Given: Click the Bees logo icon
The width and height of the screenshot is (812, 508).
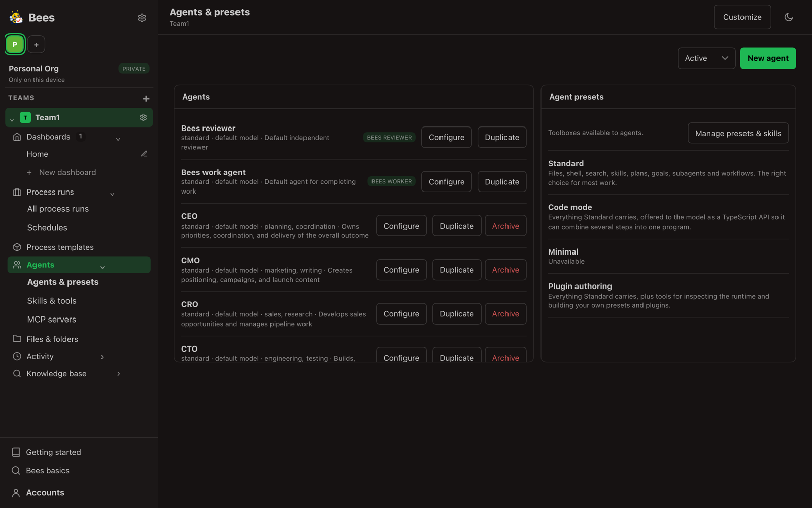Looking at the screenshot, I should [16, 17].
